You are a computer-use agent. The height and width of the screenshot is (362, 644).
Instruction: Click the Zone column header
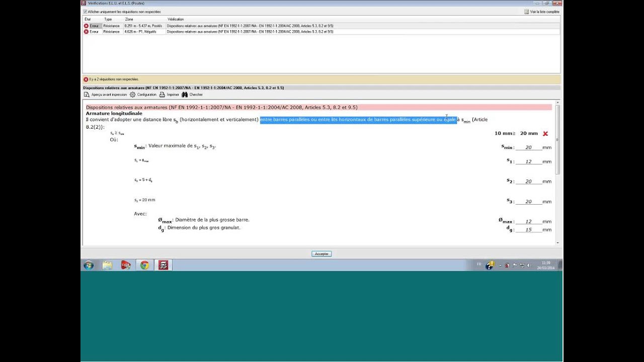click(x=129, y=19)
